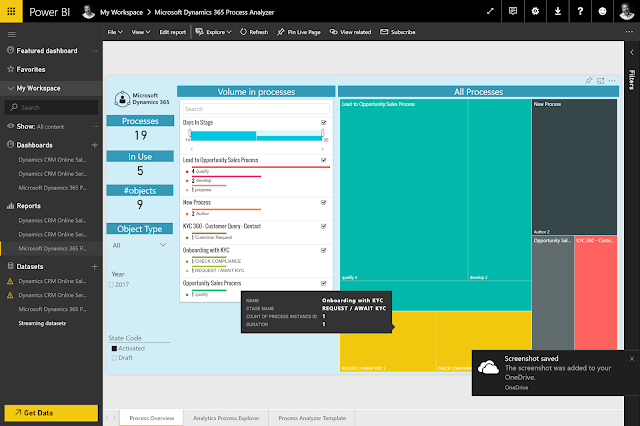Image resolution: width=640 pixels, height=426 pixels.
Task: Pin the visual using pin icon
Action: pyautogui.click(x=588, y=81)
